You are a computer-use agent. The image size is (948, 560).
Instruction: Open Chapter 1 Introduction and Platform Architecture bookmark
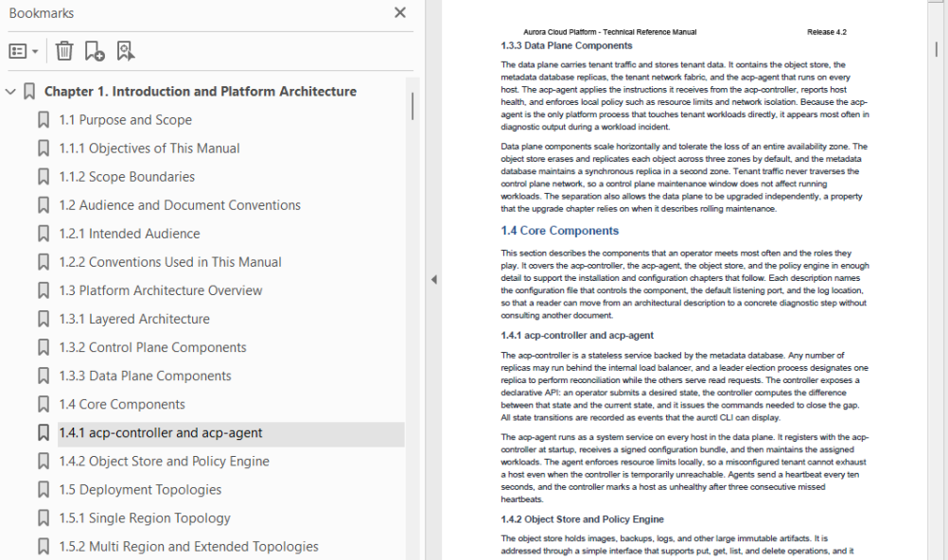(201, 92)
